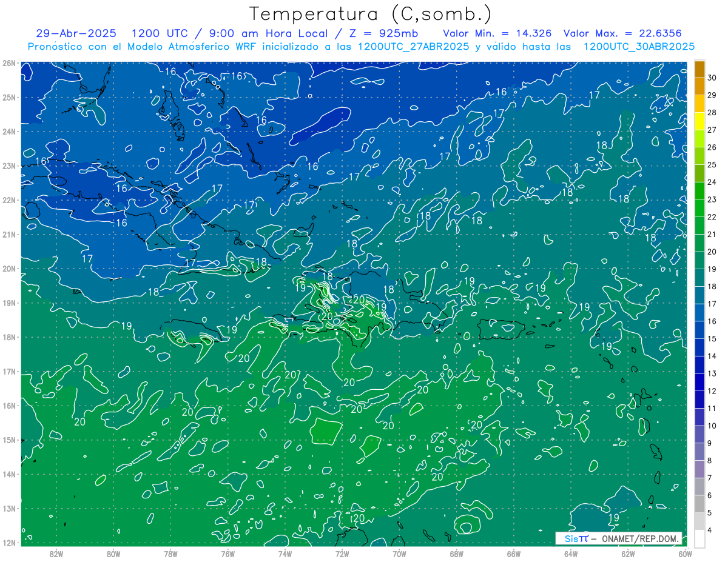728x562 pixels.
Task: Click the 68W longitude axis label
Action: click(457, 554)
